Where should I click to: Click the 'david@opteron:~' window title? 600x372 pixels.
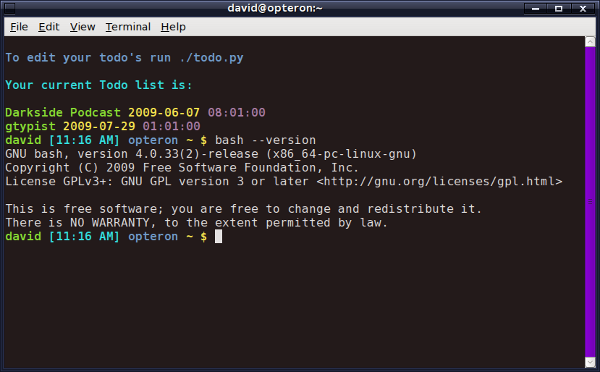pos(275,8)
